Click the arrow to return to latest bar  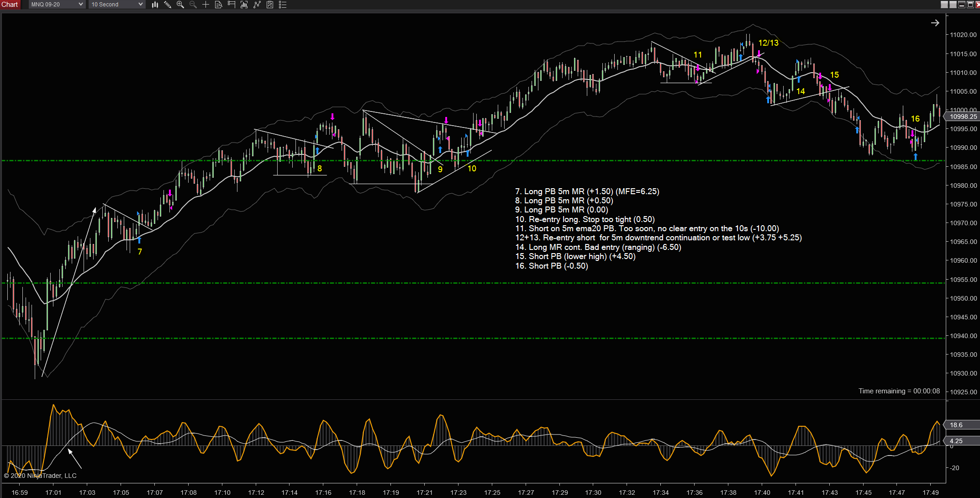pyautogui.click(x=935, y=23)
